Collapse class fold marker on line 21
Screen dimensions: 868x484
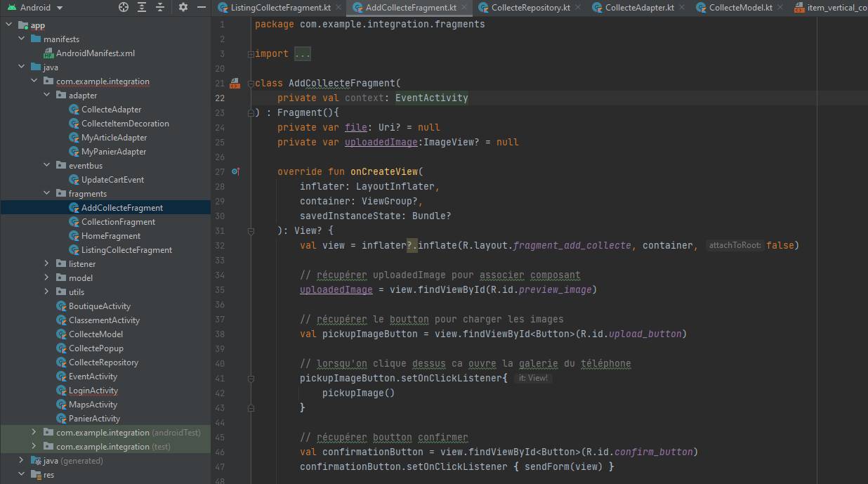coord(250,83)
